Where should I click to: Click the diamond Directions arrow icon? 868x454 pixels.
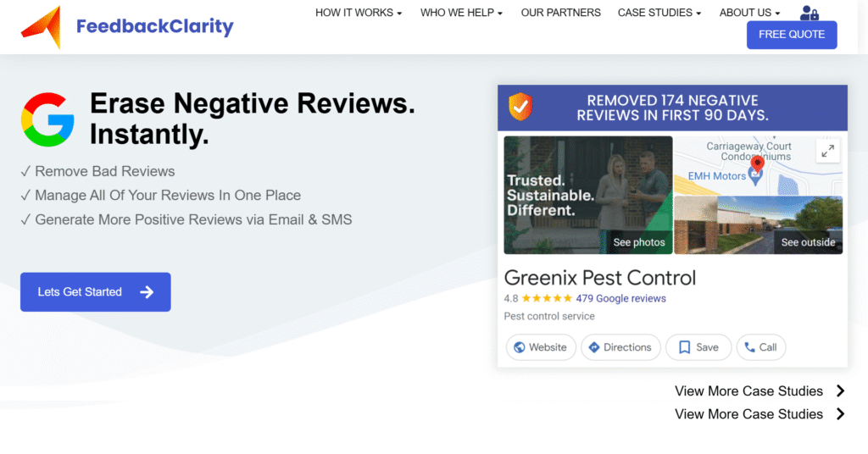click(594, 347)
